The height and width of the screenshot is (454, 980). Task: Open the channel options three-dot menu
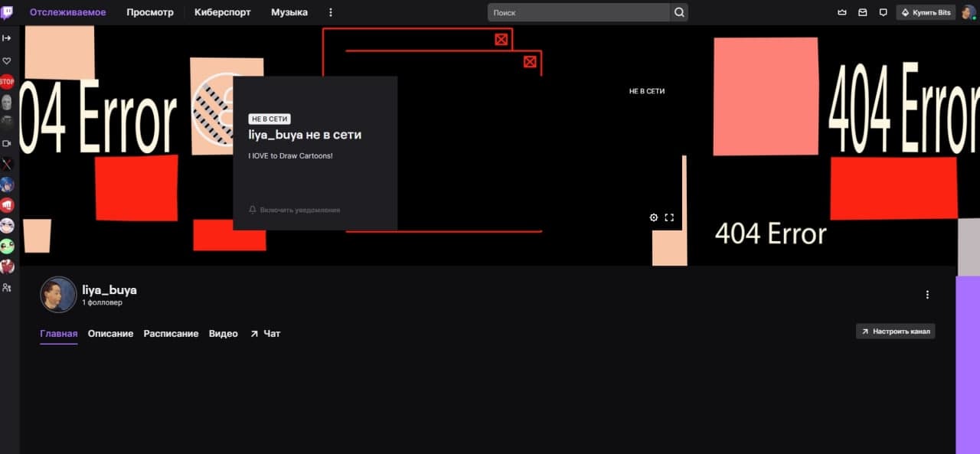[927, 295]
